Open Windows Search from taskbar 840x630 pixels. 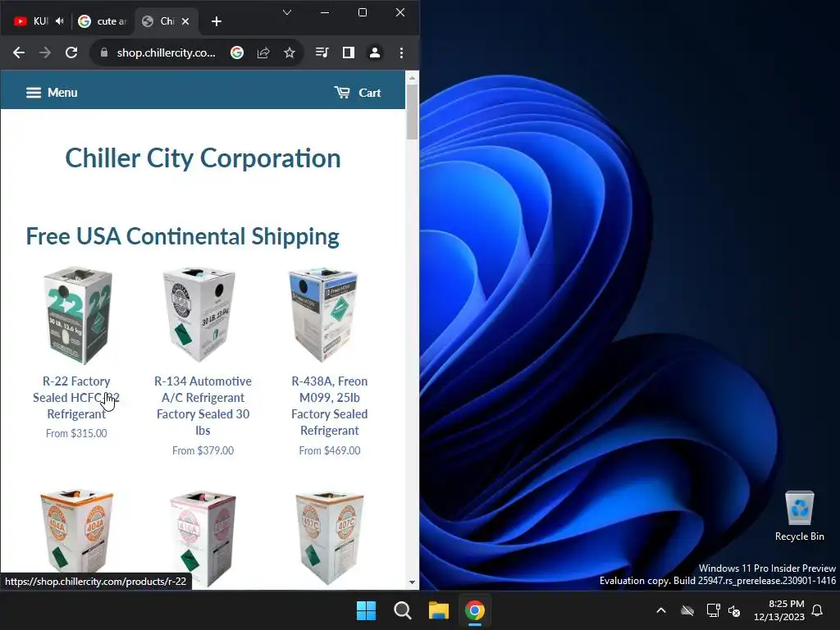[402, 610]
